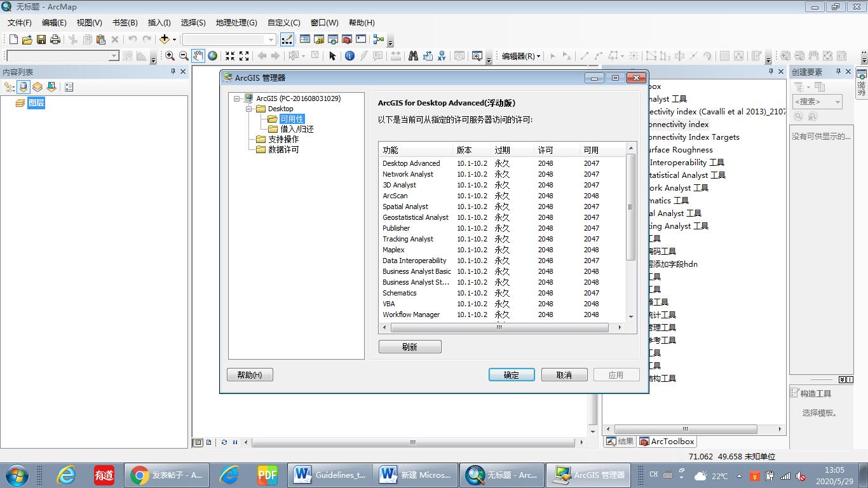The image size is (868, 488).
Task: Open the Chrome 发表帖子 taskbar item
Action: click(x=167, y=475)
